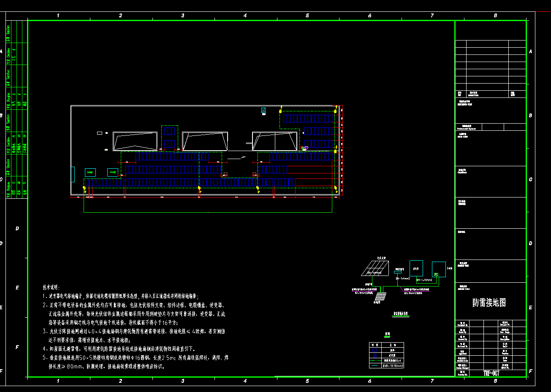Select the left cyan equipment box on roof
The height and width of the screenshot is (392, 551).
(x=90, y=173)
